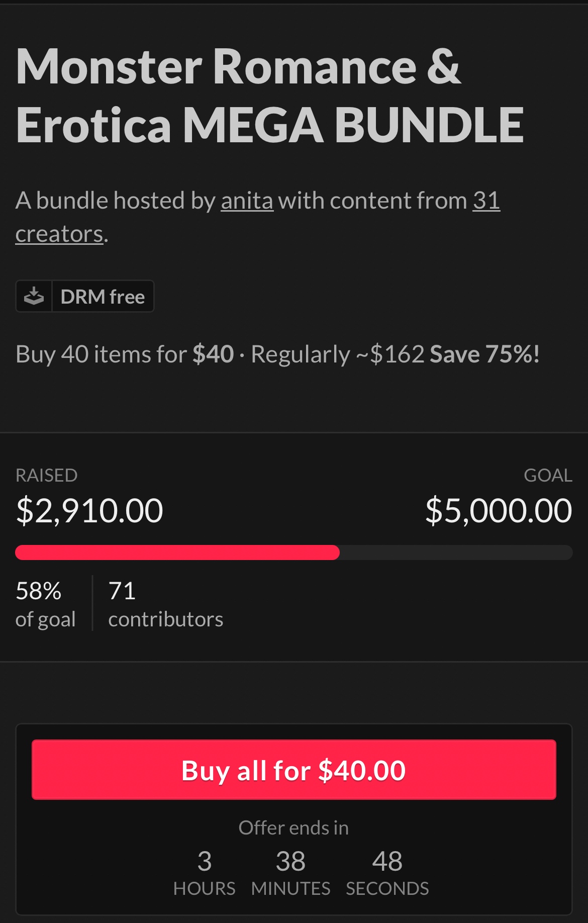Click the unfilled part of the progress bar
588x923 pixels.
(x=455, y=552)
